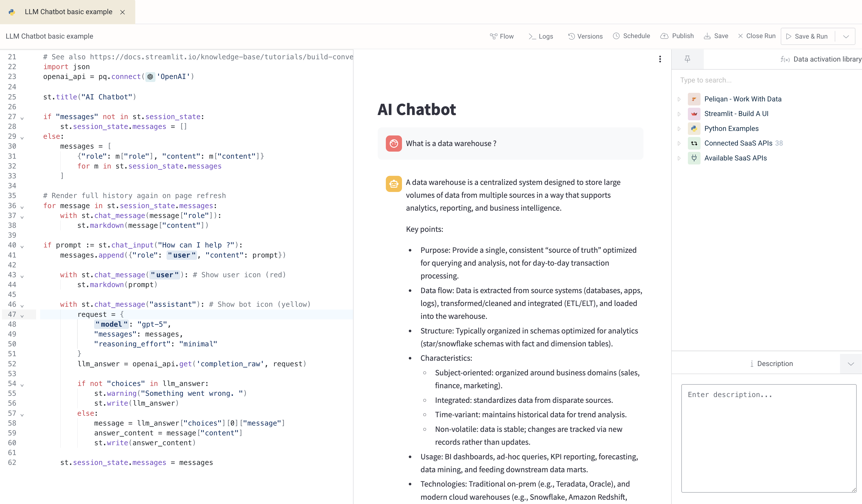Fold the code block at line 40
The width and height of the screenshot is (862, 504).
[x=22, y=246]
